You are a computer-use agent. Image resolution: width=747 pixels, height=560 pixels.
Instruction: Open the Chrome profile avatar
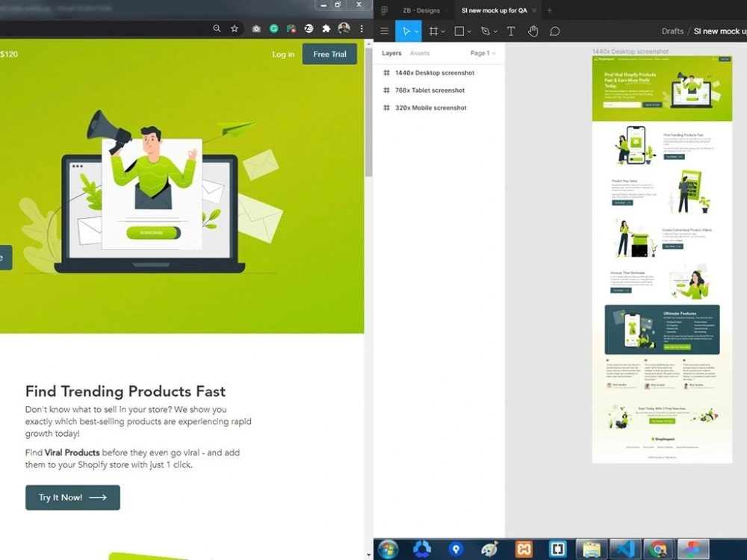tap(344, 28)
